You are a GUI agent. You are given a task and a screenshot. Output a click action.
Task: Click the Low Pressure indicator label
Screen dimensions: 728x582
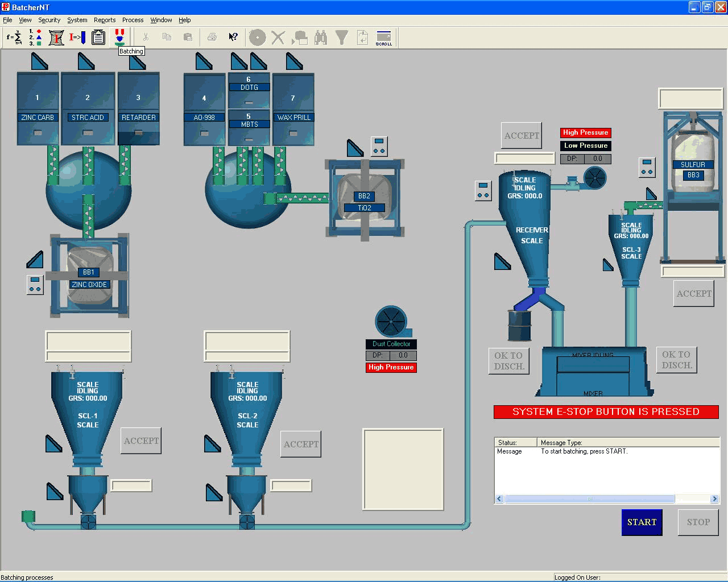coord(586,145)
